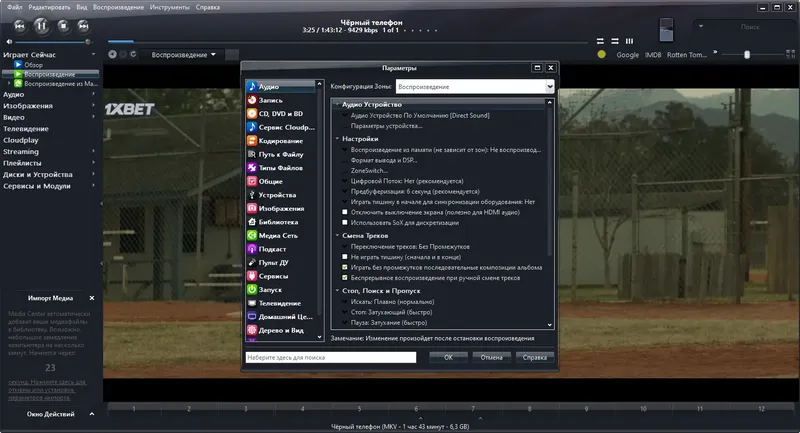This screenshot has width=800, height=433.
Task: Expand Аудио in the left tree
Action: [93, 94]
